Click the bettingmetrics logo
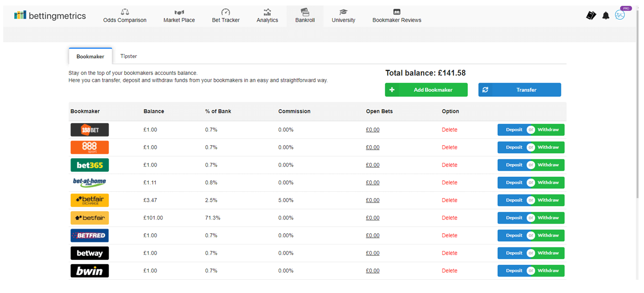 click(x=50, y=16)
